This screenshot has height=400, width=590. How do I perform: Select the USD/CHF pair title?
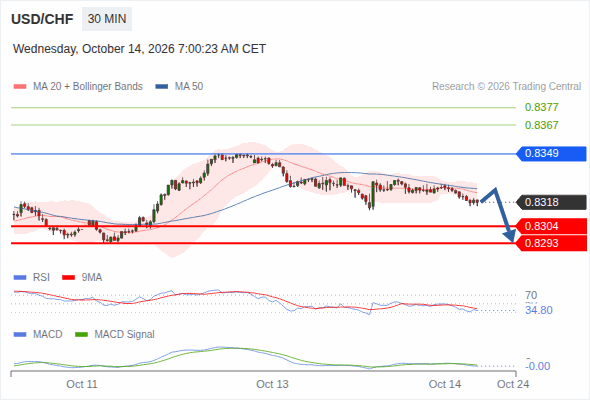pyautogui.click(x=42, y=19)
